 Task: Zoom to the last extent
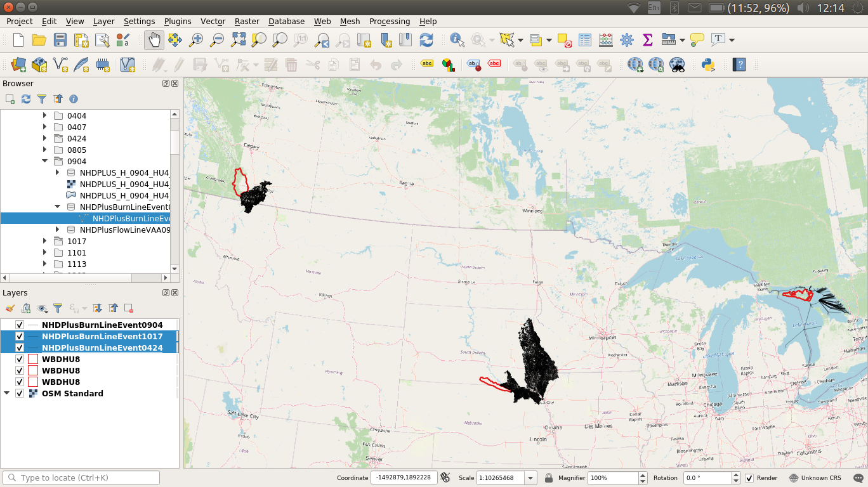pos(322,40)
